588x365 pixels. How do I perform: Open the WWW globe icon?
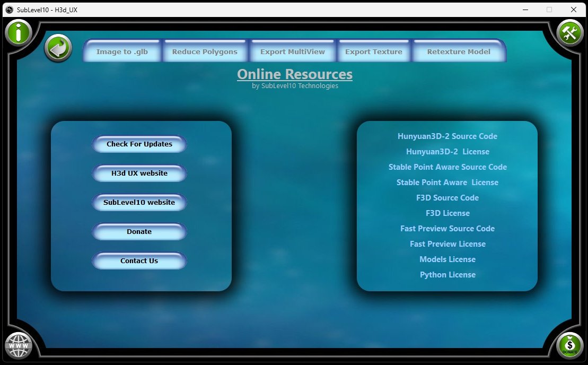click(x=19, y=346)
